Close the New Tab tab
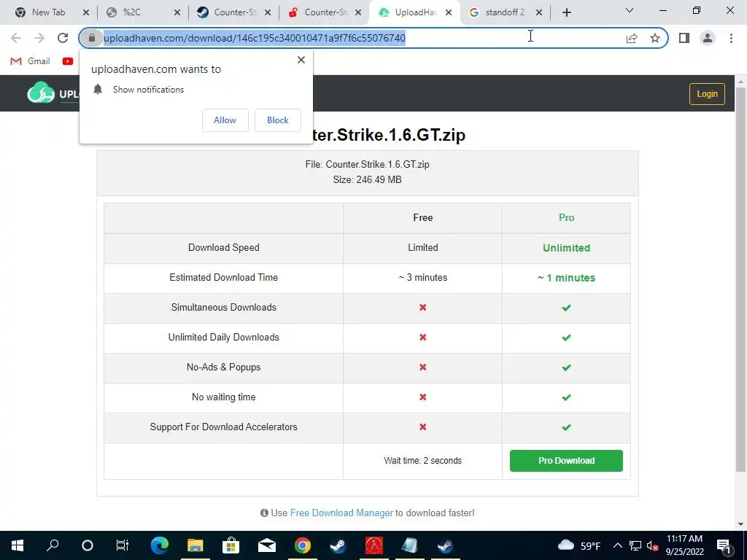The height and width of the screenshot is (560, 747). click(86, 13)
